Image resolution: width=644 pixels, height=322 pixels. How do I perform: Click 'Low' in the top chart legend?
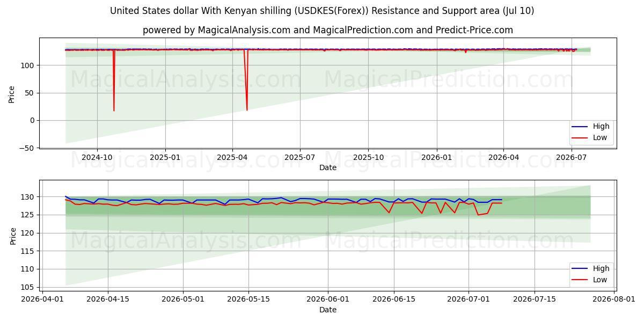600,137
